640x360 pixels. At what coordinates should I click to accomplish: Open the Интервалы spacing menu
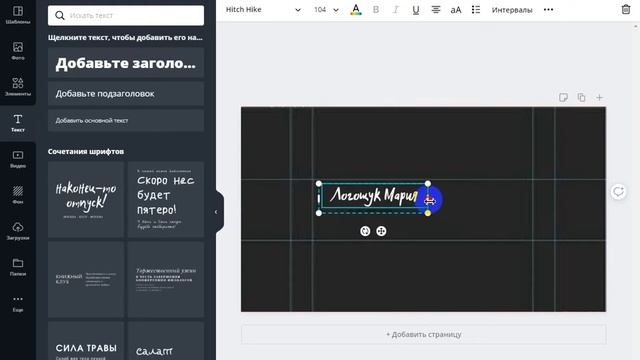pos(512,10)
